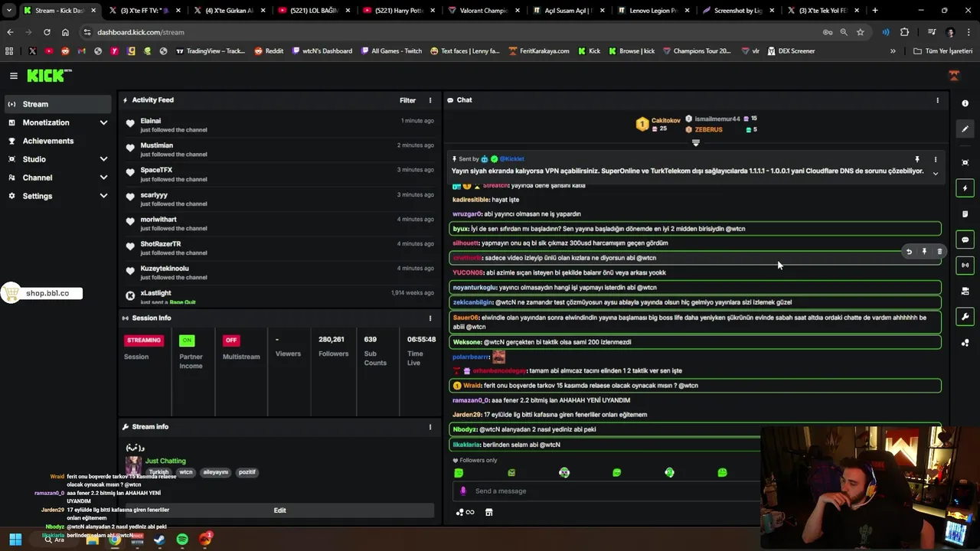This screenshot has height=551, width=980.
Task: Reload the page
Action: [x=47, y=32]
